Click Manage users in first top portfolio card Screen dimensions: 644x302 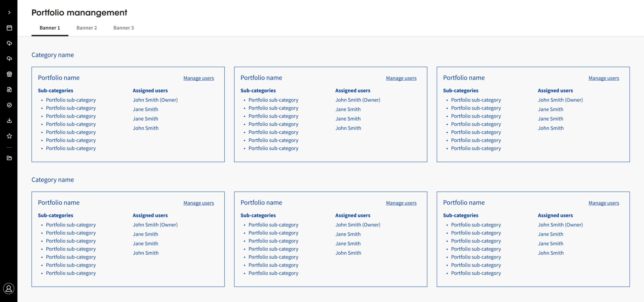pos(198,78)
